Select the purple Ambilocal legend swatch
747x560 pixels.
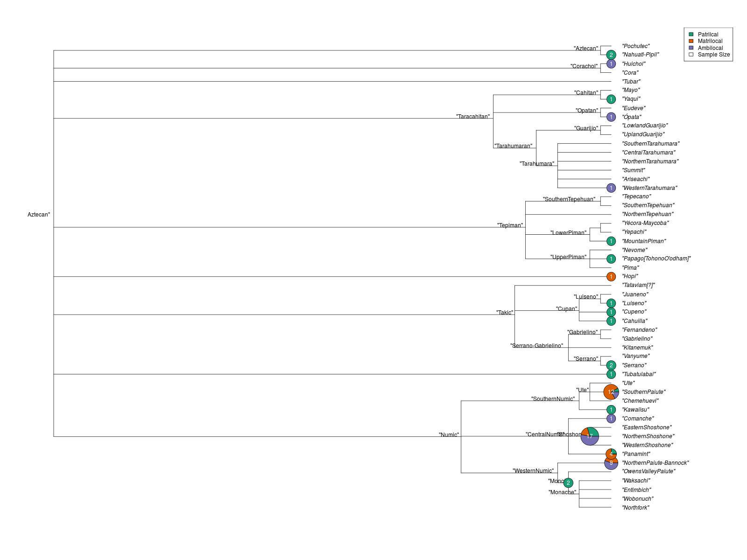point(691,48)
